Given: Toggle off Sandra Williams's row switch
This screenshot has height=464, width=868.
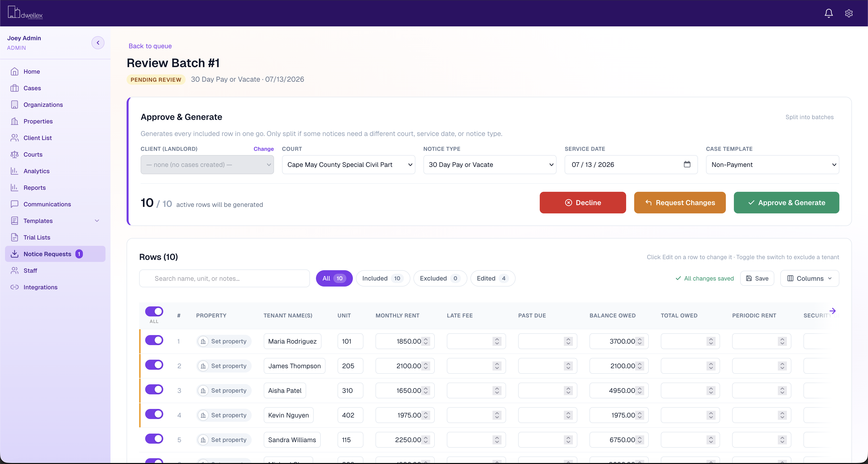Looking at the screenshot, I should tap(154, 438).
